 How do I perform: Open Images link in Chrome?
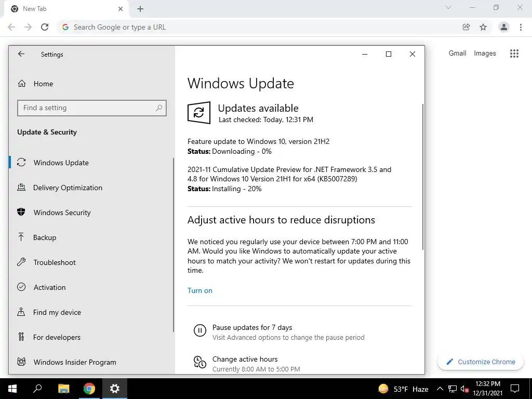pos(485,54)
